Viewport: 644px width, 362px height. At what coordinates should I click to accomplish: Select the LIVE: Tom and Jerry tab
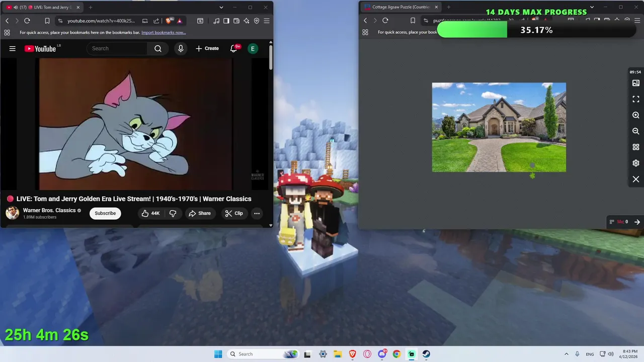tap(43, 7)
